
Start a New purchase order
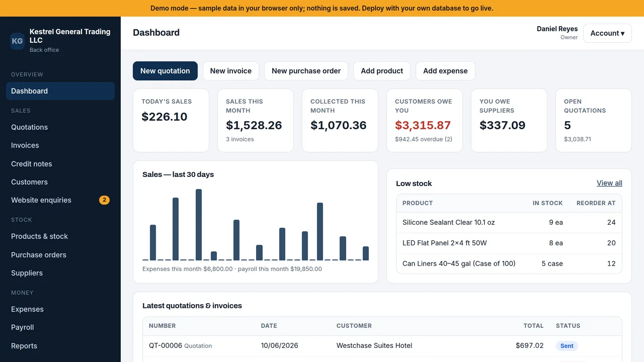[306, 71]
